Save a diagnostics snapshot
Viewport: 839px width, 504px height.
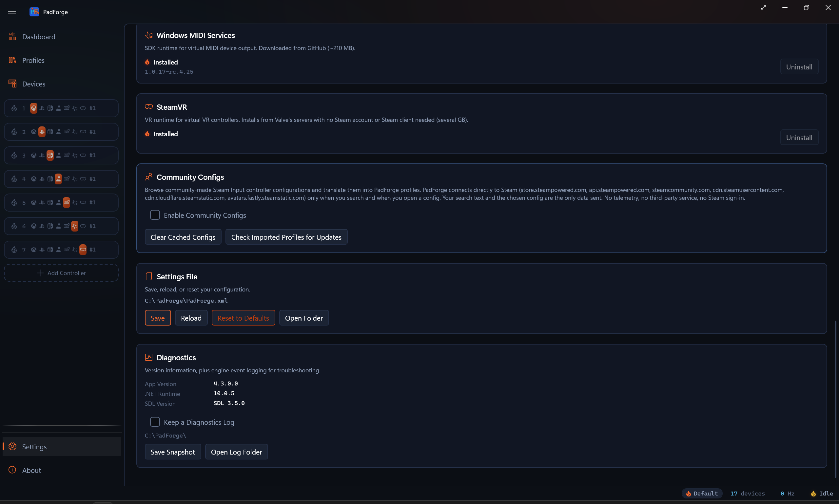[173, 451]
